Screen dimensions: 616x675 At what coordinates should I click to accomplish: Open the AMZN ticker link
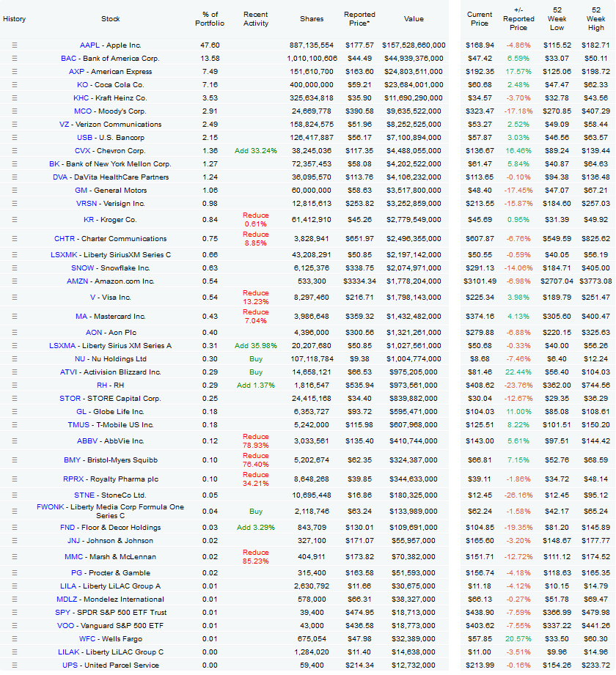tap(77, 281)
